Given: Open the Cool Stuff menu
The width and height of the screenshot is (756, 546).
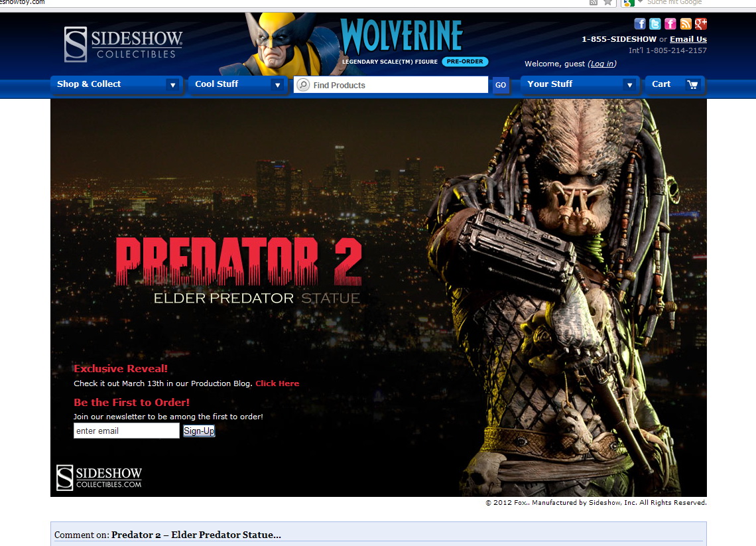Looking at the screenshot, I should 237,84.
